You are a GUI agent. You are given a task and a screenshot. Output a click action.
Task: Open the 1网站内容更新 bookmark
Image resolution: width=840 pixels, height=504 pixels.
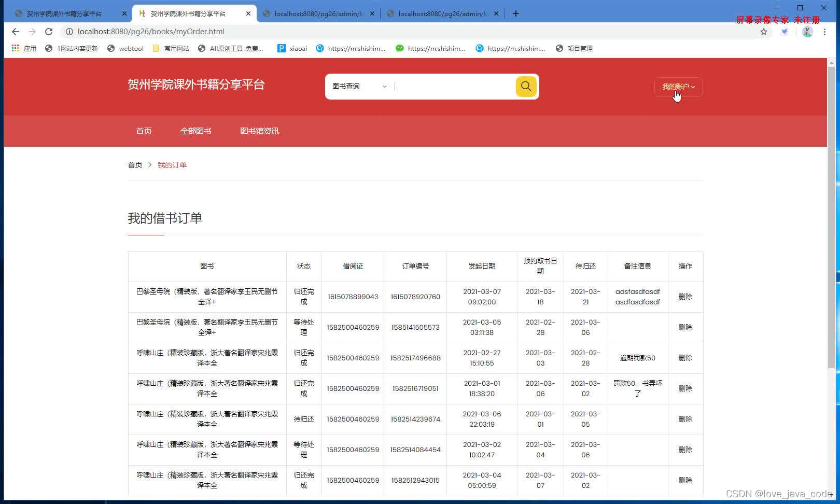pos(72,48)
